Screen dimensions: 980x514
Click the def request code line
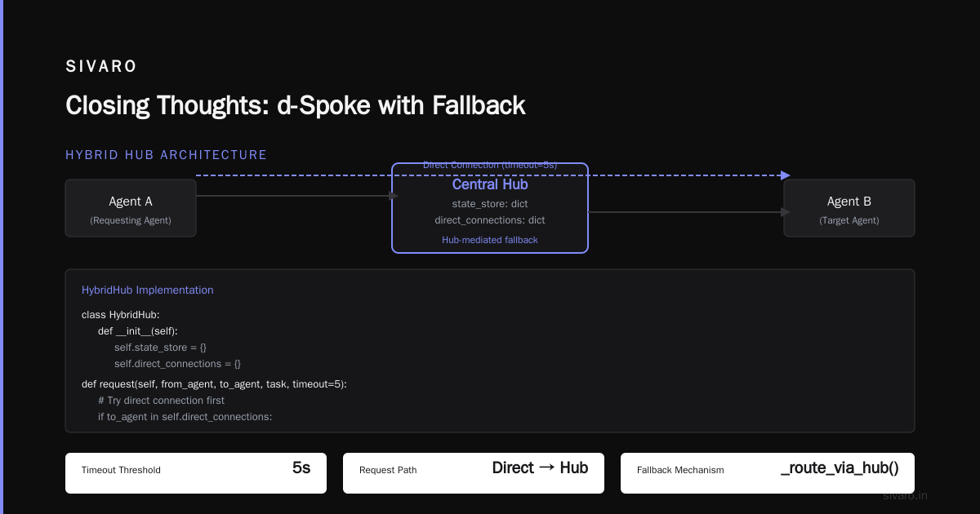214,383
